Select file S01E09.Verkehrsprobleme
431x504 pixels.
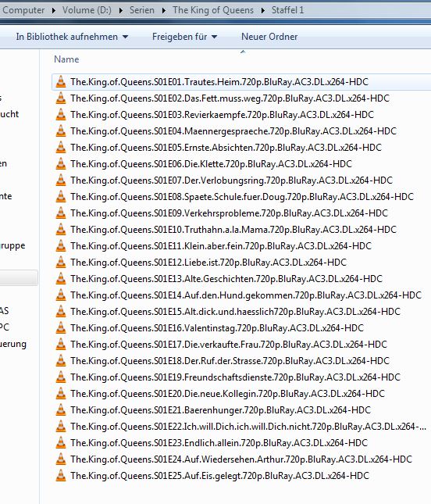pos(230,213)
